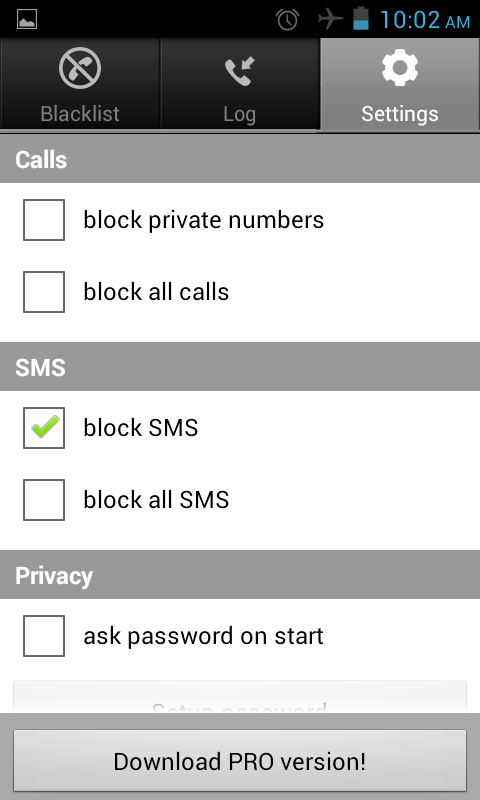This screenshot has width=480, height=800.
Task: Check the block all calls box
Action: click(x=44, y=292)
